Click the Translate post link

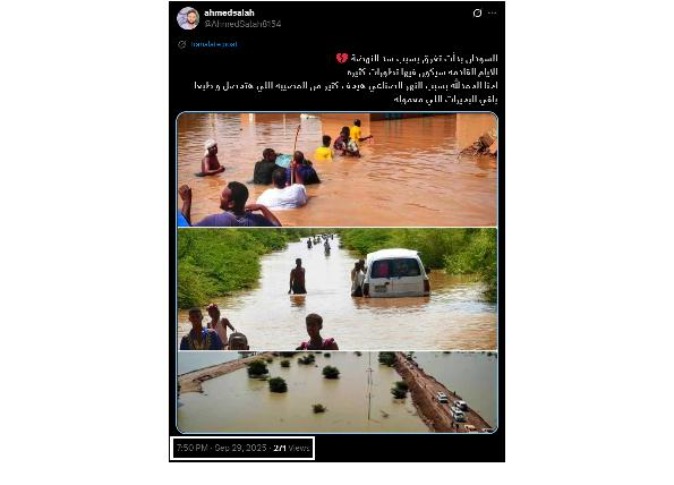tap(214, 44)
